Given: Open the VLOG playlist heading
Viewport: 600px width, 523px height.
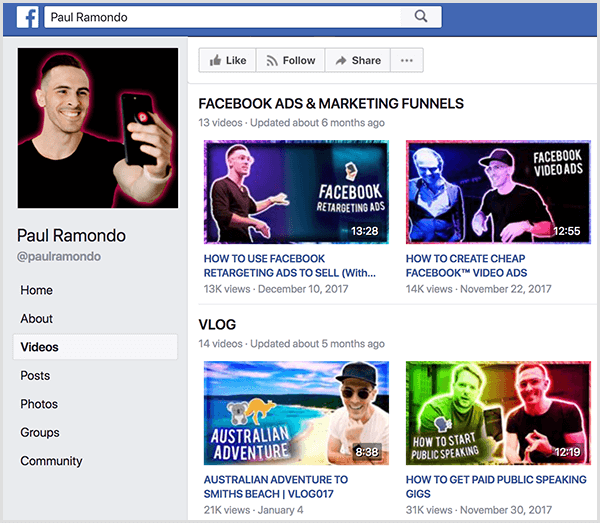Looking at the screenshot, I should click(x=217, y=324).
